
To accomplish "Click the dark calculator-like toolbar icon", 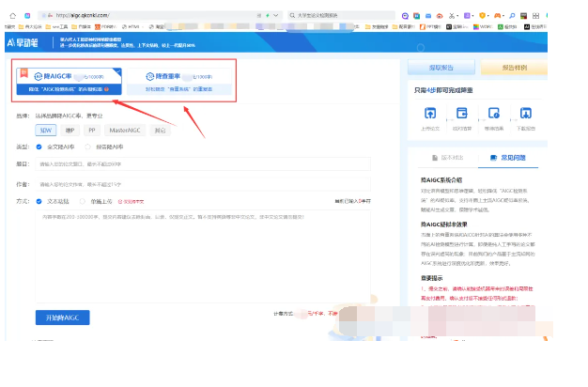I will [x=523, y=16].
